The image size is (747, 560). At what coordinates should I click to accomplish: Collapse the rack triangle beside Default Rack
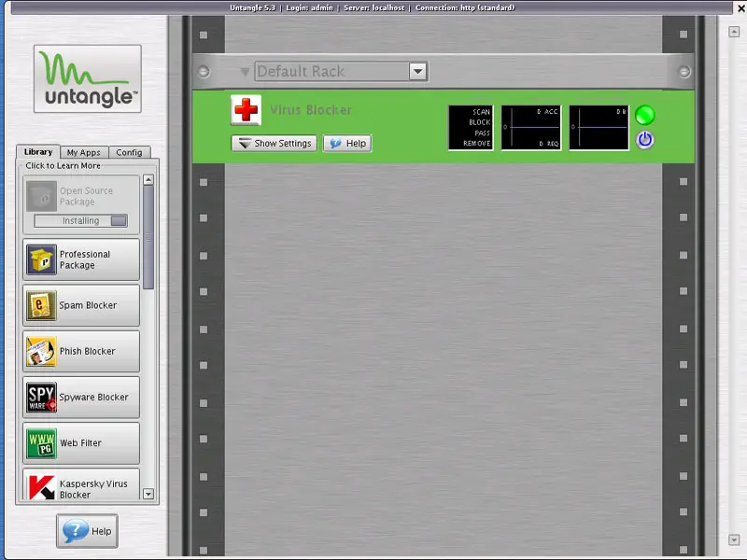pyautogui.click(x=245, y=72)
